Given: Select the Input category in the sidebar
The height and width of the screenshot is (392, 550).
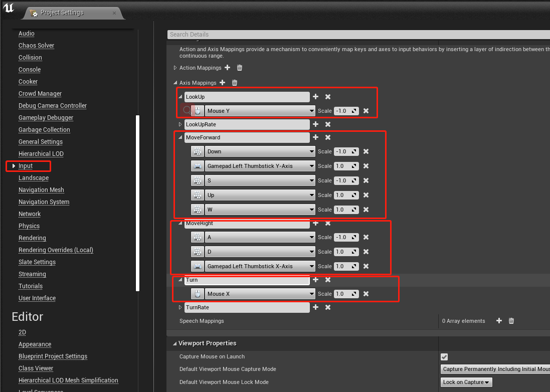Looking at the screenshot, I should point(26,166).
